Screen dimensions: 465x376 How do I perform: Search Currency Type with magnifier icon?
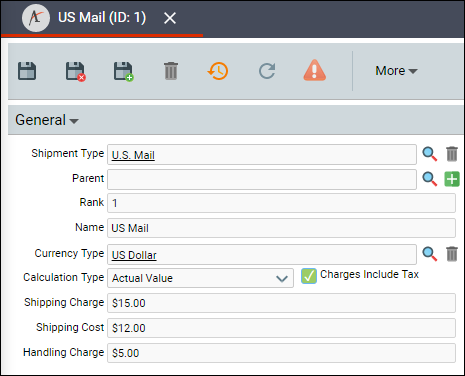click(429, 254)
